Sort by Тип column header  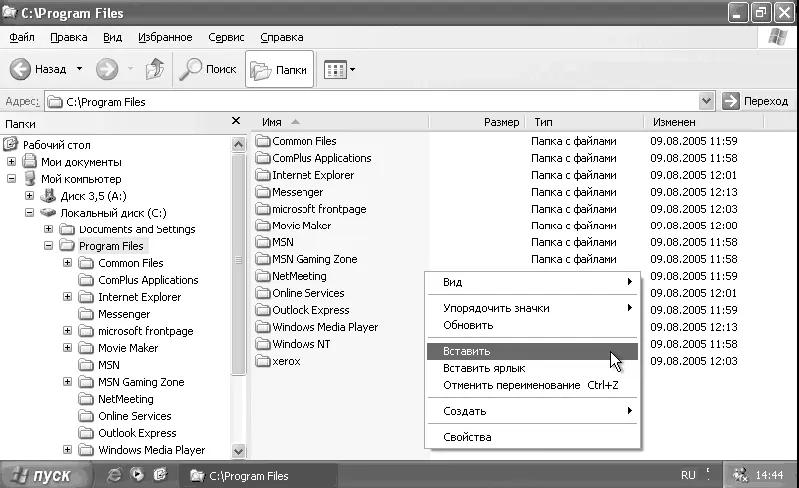click(x=584, y=122)
